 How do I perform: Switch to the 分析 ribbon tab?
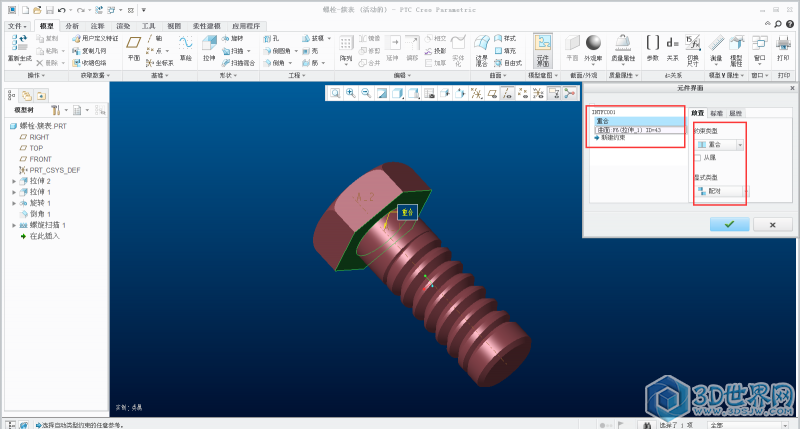pos(72,26)
